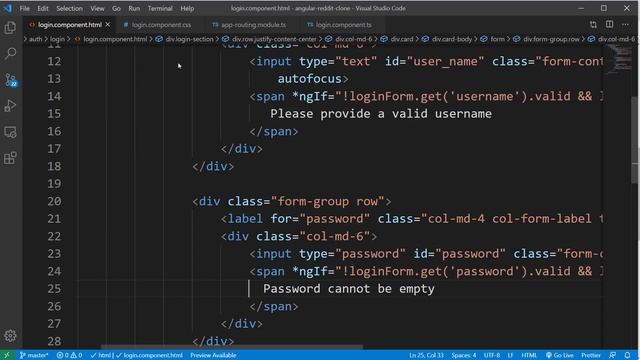Click the UTF-8 encoding selector
640x360 pixels.
pos(492,355)
